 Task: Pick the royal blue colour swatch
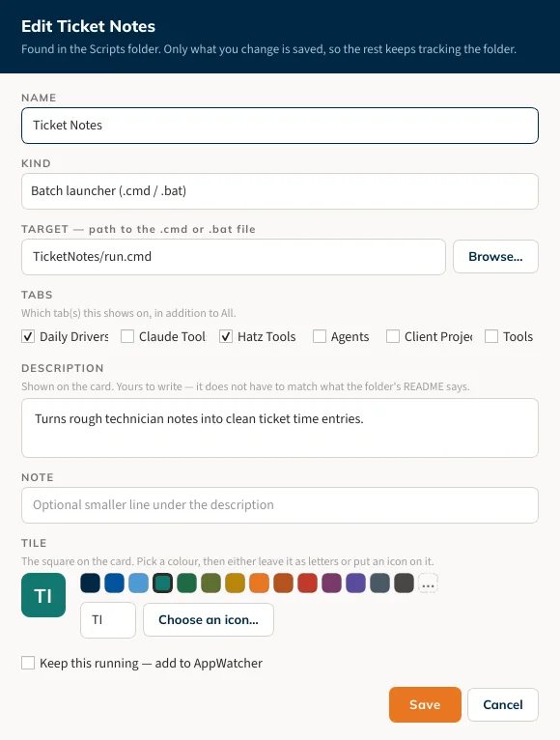[x=114, y=583]
